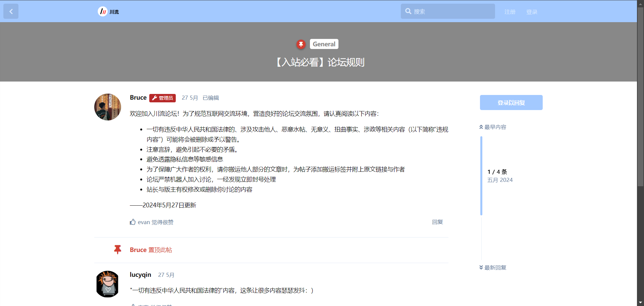Open the 注册 sign-up link
The image size is (644, 306).
[509, 12]
